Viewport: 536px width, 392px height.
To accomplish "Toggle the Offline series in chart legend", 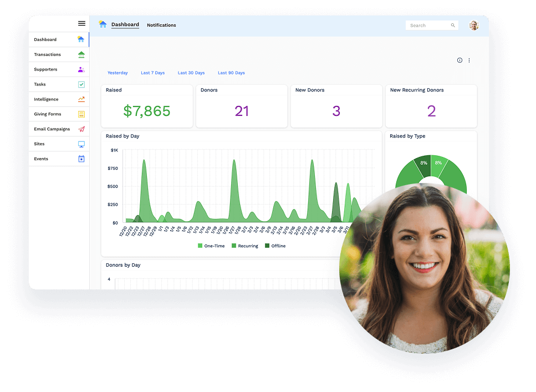I will pyautogui.click(x=275, y=246).
